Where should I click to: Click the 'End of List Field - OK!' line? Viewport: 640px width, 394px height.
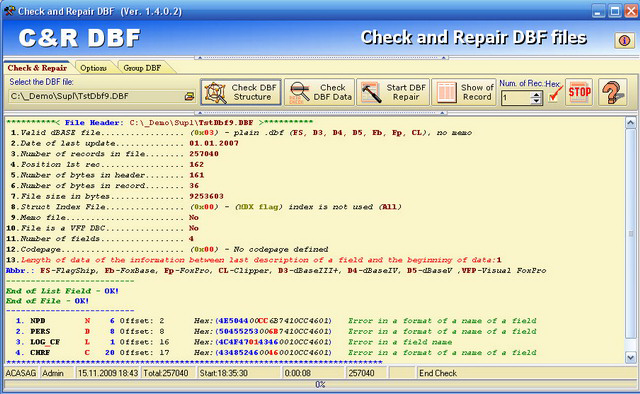[x=62, y=291]
